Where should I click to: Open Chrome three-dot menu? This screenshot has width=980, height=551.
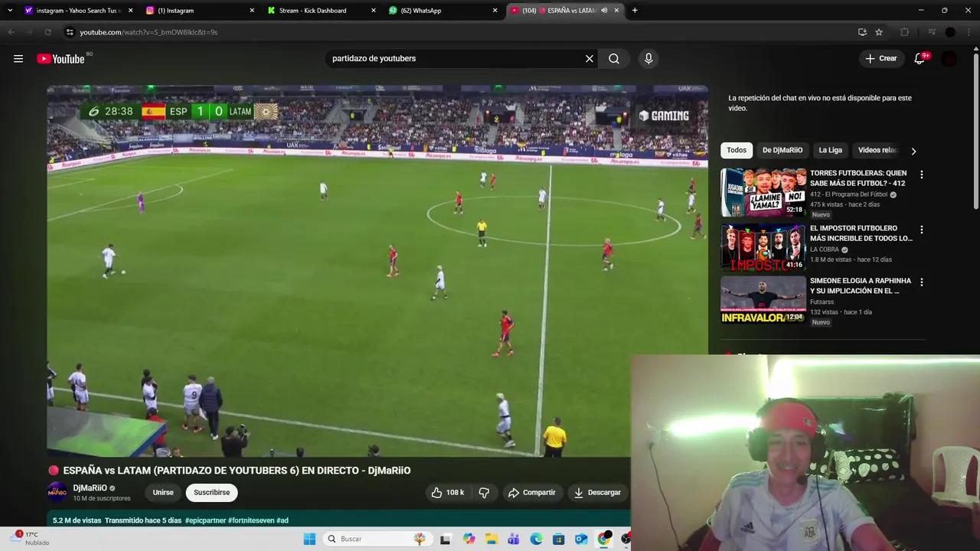click(x=969, y=32)
